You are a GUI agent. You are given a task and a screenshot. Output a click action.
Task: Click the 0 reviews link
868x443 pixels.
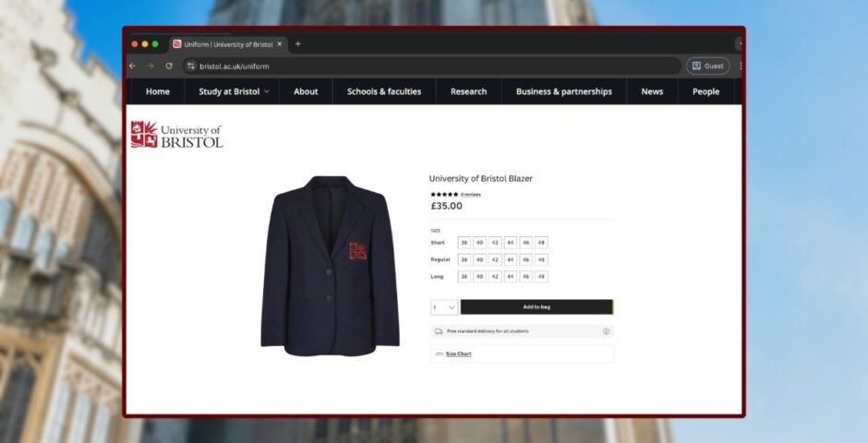(471, 195)
